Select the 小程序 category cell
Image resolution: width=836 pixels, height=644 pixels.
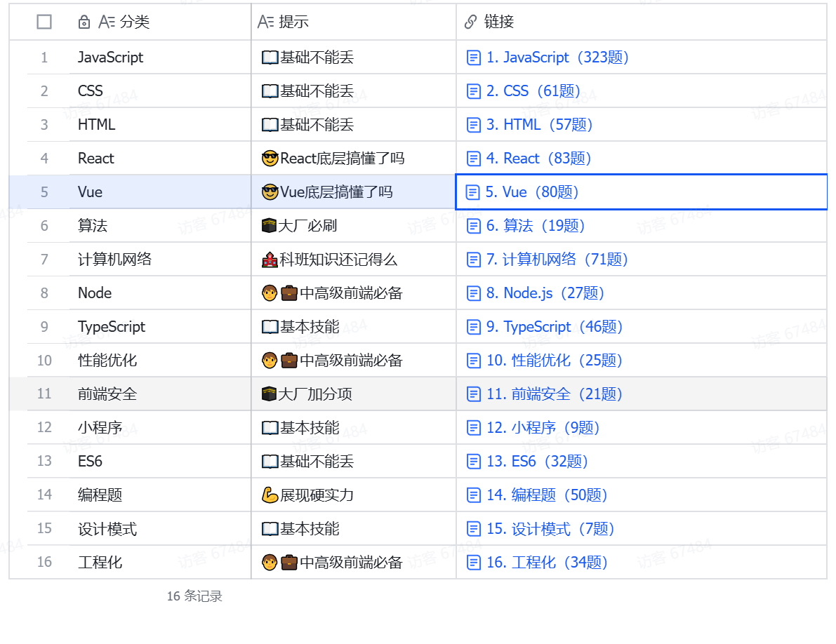click(160, 428)
